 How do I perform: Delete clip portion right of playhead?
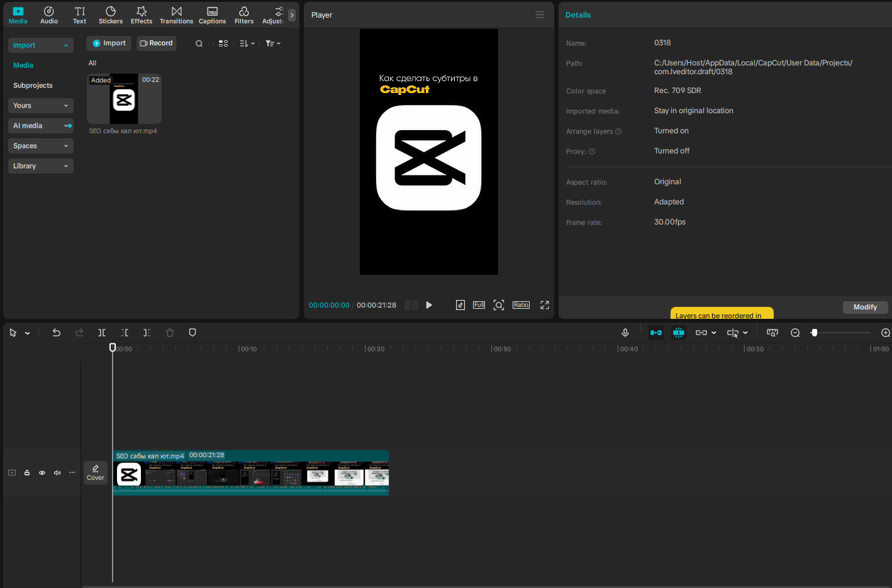pos(147,333)
